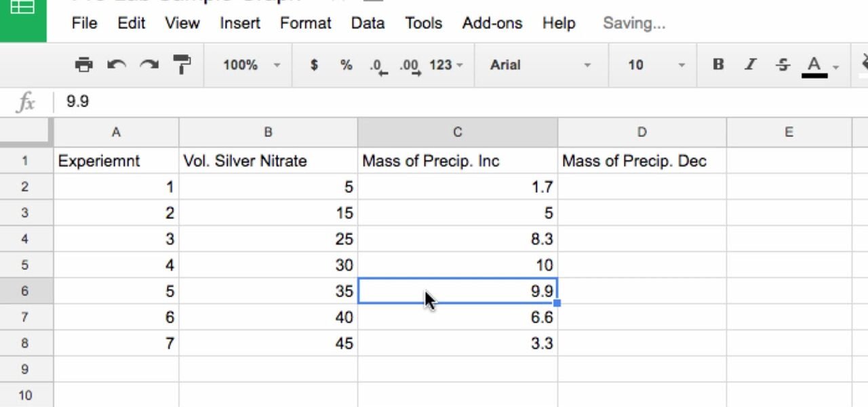Click the decrease decimal places icon

[378, 66]
